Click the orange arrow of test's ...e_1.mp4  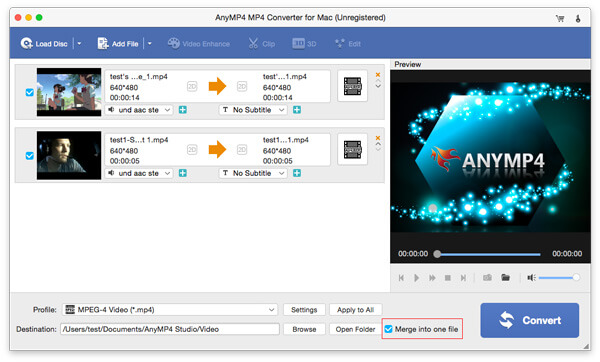pyautogui.click(x=217, y=86)
